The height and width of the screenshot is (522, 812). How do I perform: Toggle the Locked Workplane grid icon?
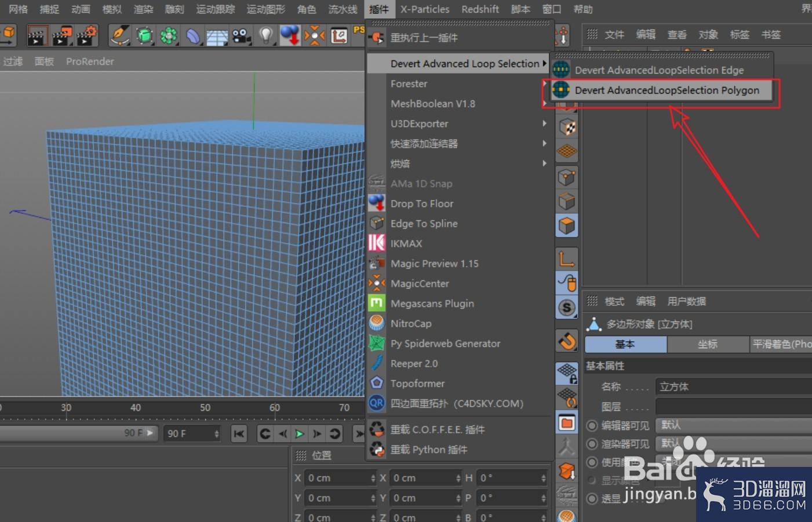[x=567, y=374]
